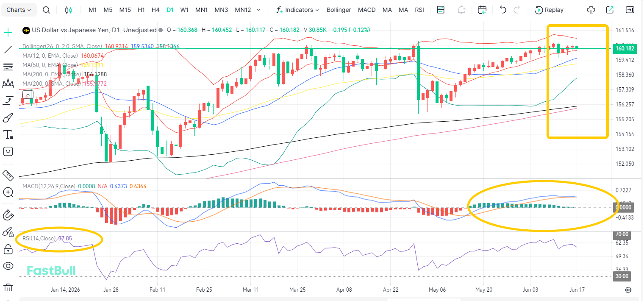Select the Bollinger(26, 0, 2.0, SMA, Close) legend
The height and width of the screenshot is (301, 644).
[62, 46]
